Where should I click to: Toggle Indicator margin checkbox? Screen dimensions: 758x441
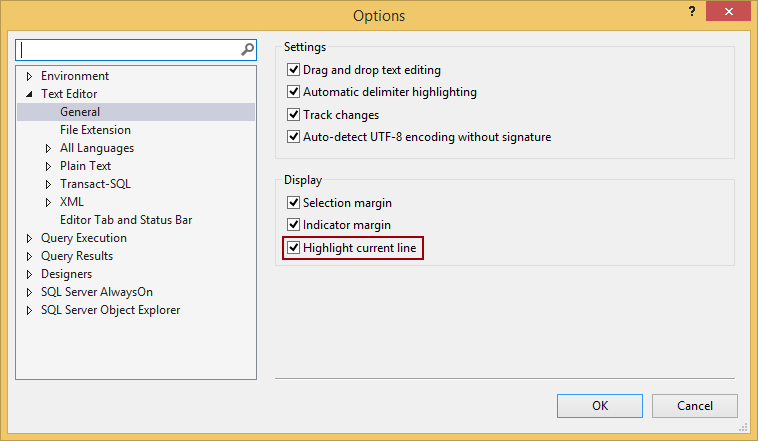294,225
